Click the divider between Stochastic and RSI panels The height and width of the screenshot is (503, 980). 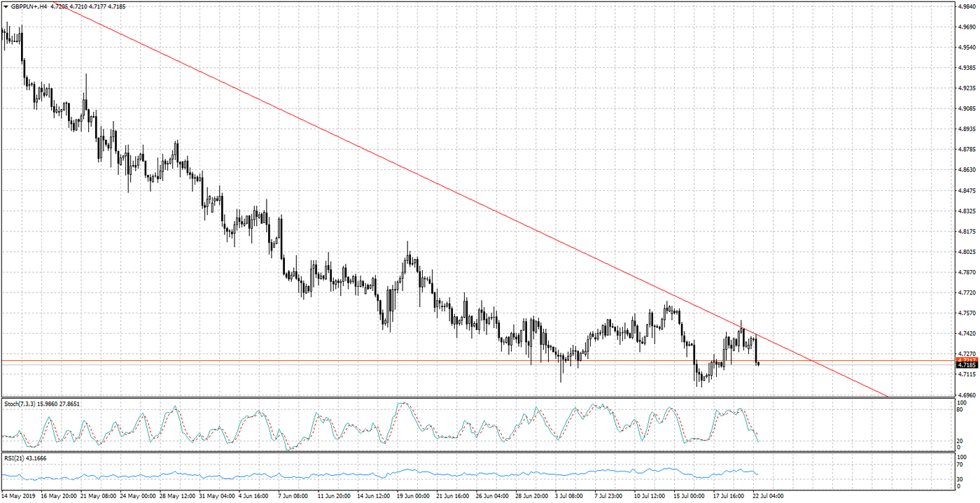point(476,453)
